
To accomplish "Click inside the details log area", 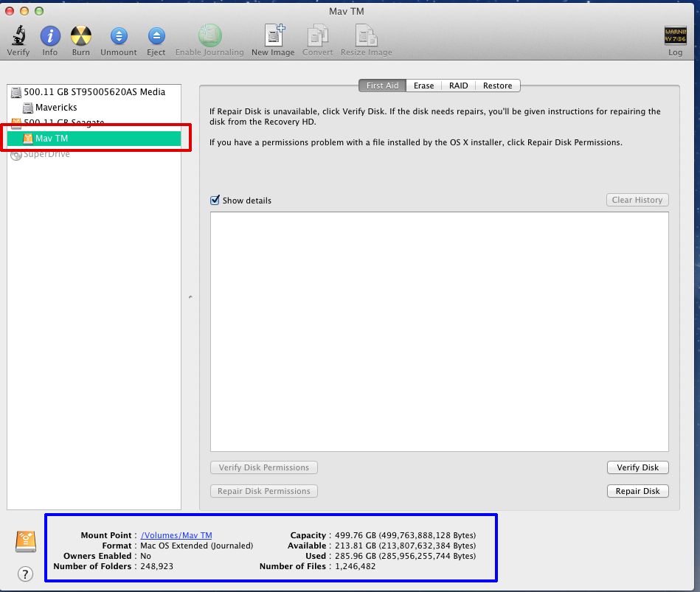I will coord(440,332).
